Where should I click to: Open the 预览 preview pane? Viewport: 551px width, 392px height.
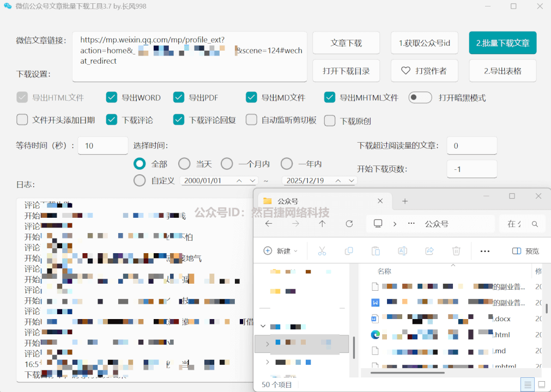click(525, 250)
